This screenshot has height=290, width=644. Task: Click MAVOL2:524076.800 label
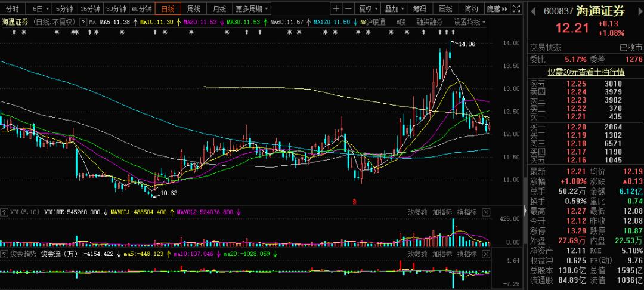coord(205,212)
